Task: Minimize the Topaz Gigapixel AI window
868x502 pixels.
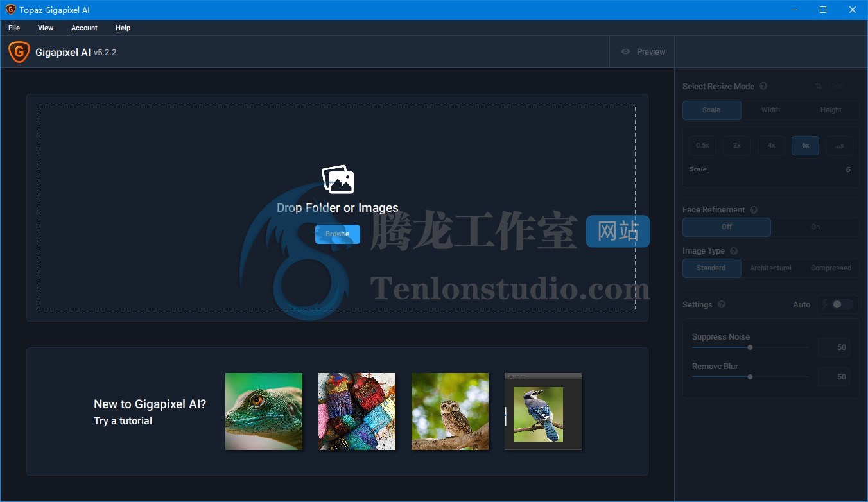Action: (x=794, y=10)
